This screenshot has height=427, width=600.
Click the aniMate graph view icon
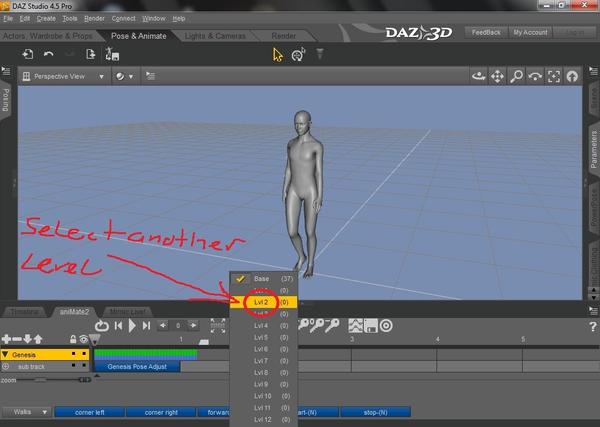[x=355, y=326]
